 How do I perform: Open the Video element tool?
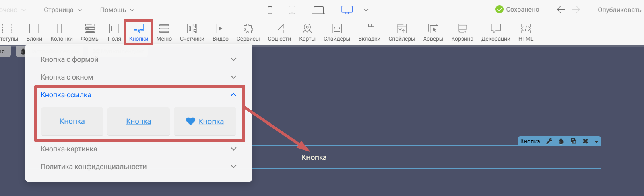[x=220, y=32]
